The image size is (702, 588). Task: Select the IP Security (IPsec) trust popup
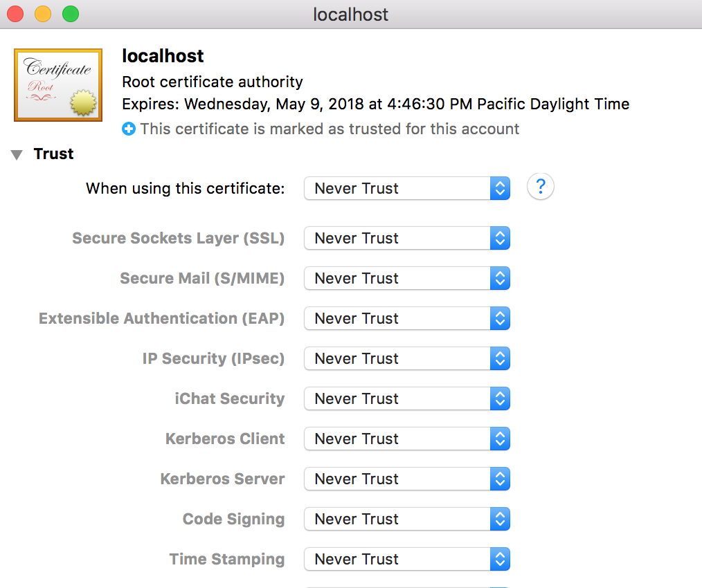(x=407, y=358)
